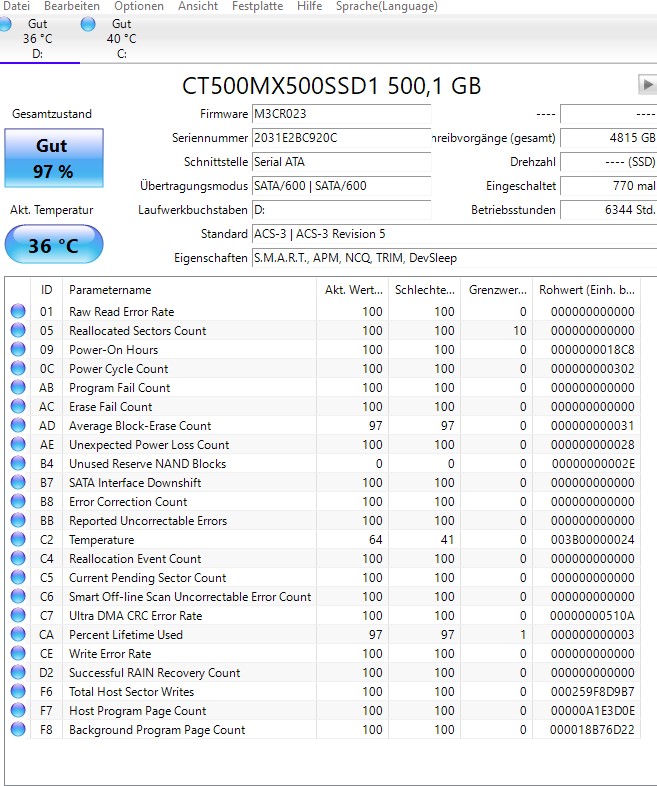
Task: Click the Standard field ACS-3 Revision 5
Action: [x=454, y=234]
